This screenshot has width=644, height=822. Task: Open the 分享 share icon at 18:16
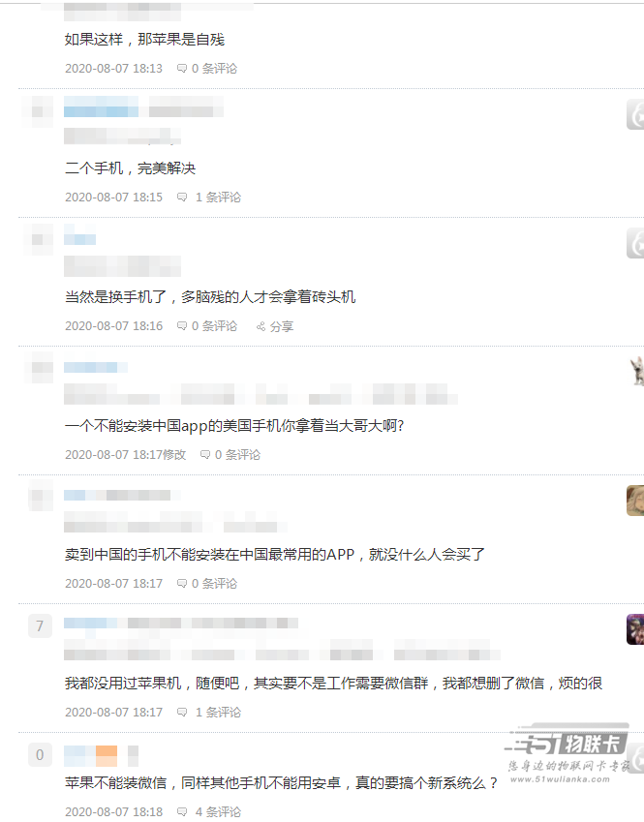tap(261, 326)
